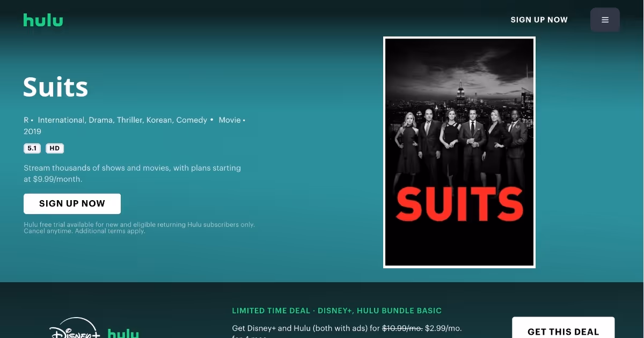
Task: Select the International genre link
Action: (61, 120)
